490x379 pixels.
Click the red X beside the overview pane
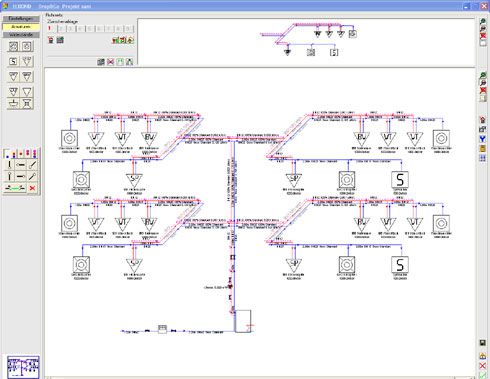pyautogui.click(x=482, y=36)
